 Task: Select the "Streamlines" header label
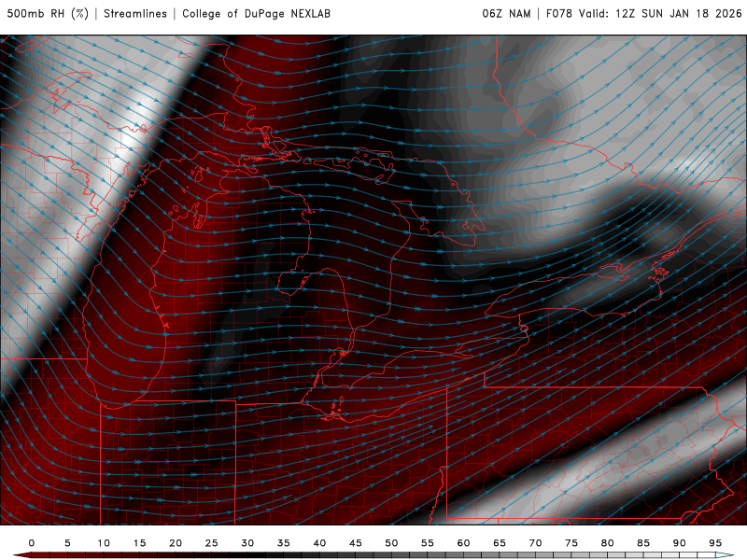click(x=135, y=13)
